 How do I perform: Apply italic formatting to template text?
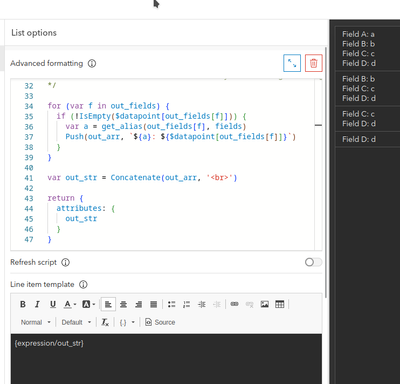(x=37, y=304)
